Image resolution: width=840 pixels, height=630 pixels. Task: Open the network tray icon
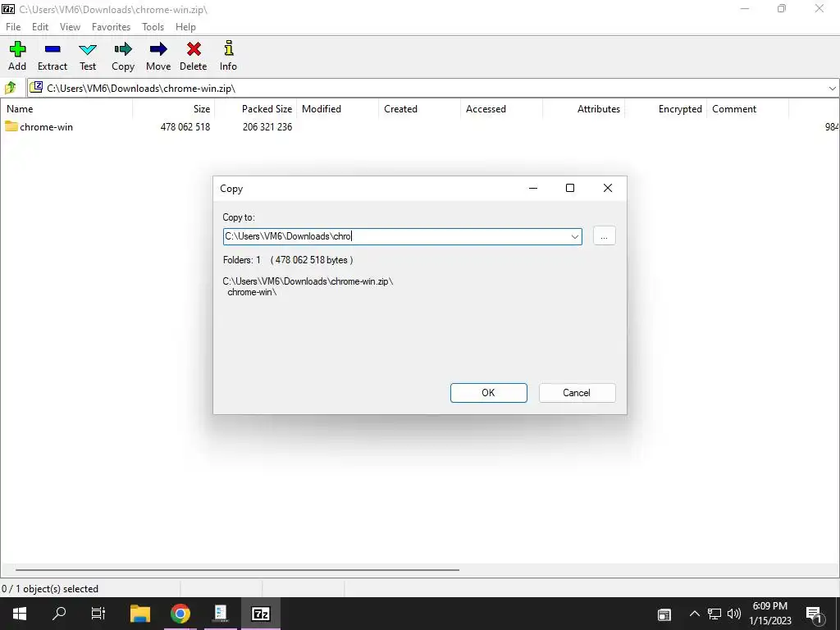[714, 614]
